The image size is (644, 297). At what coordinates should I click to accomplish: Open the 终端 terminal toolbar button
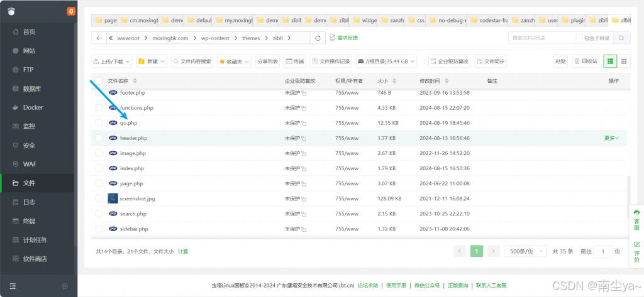click(x=294, y=62)
